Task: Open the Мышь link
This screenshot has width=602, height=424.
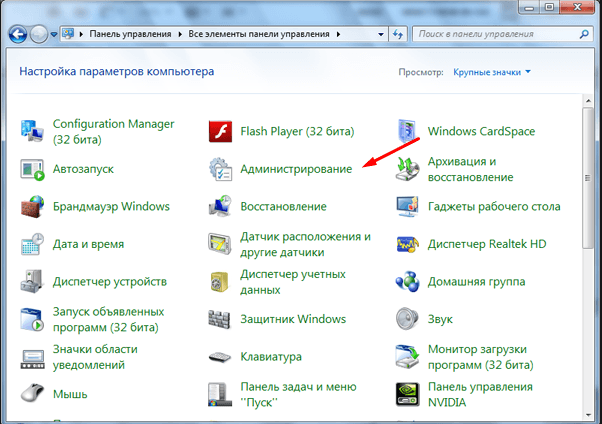Action: pyautogui.click(x=70, y=394)
